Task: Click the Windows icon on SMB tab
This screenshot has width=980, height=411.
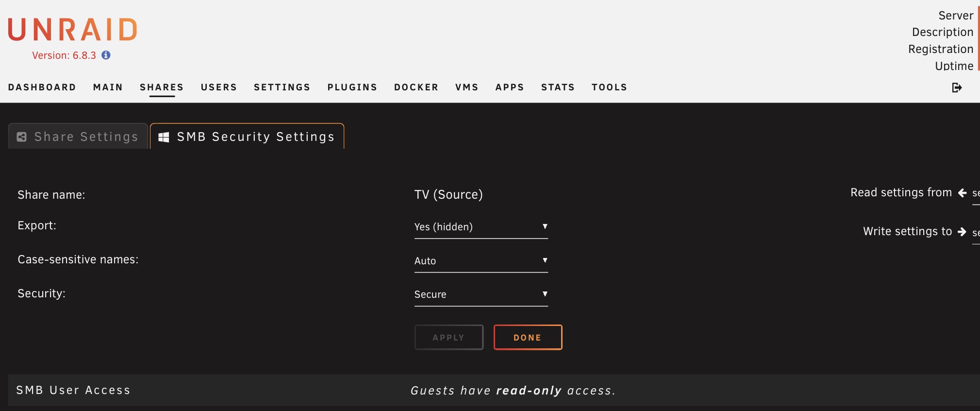Action: click(x=164, y=137)
